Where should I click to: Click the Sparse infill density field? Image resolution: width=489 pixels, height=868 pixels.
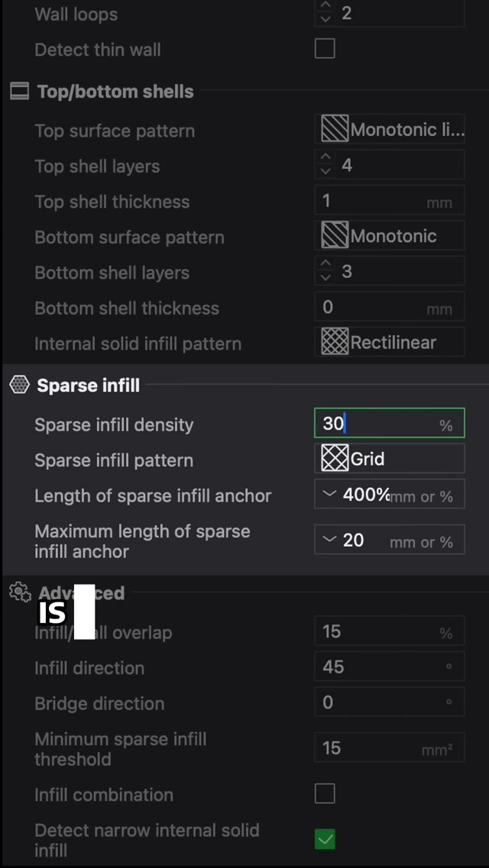coord(382,424)
